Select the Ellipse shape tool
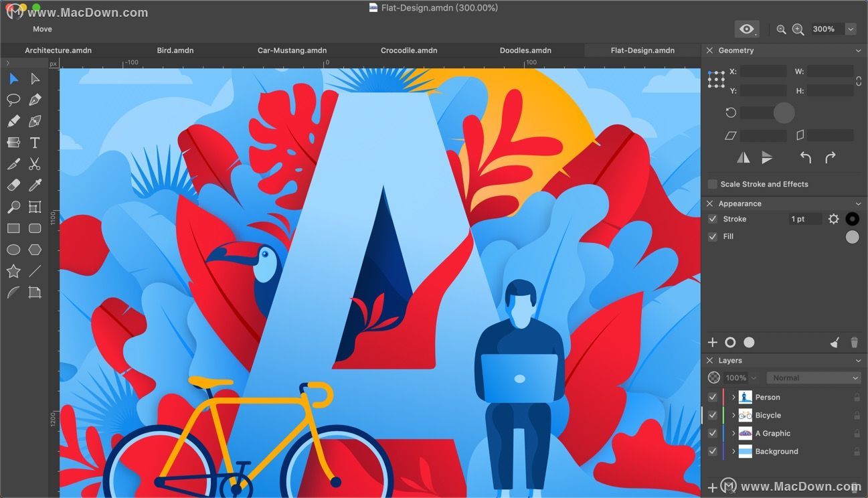Viewport: 868px width, 498px height. pos(13,250)
